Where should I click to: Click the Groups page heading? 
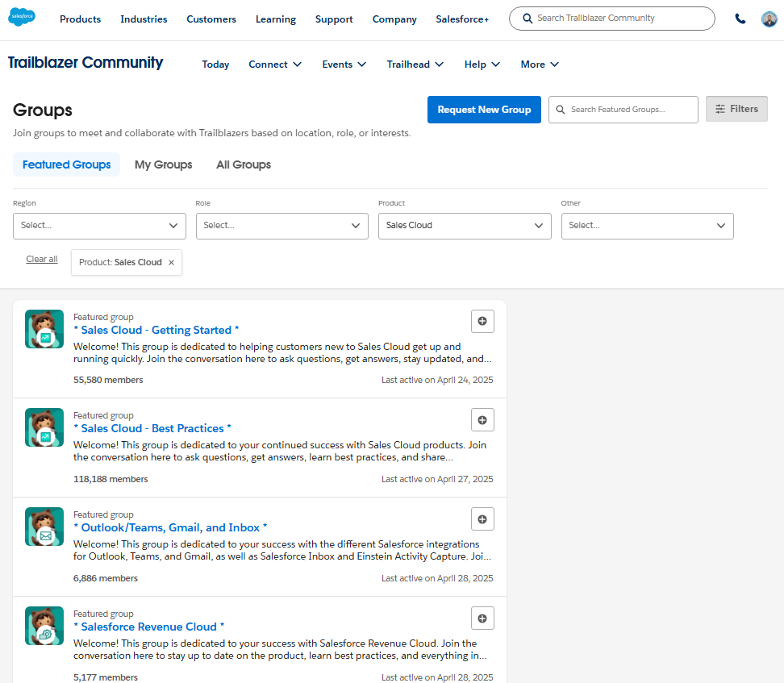click(43, 110)
